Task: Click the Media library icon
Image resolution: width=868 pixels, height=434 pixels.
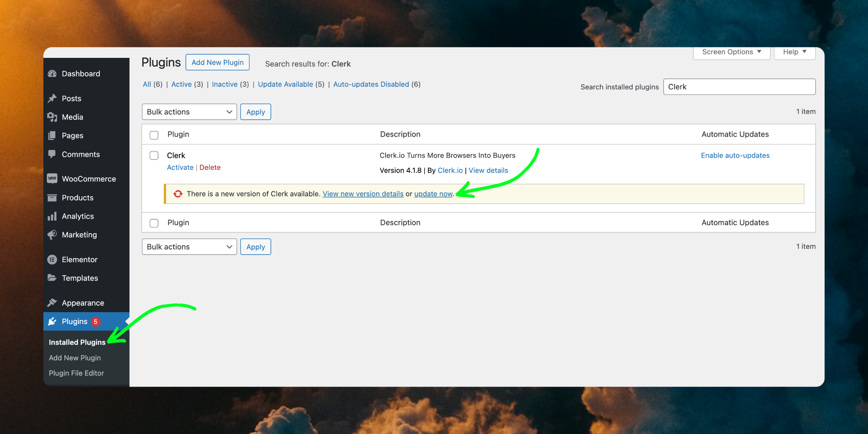Action: (x=52, y=117)
